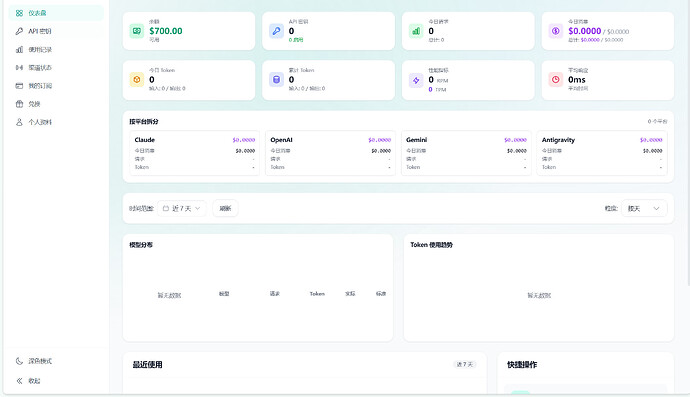Click the orange cube icon in 今日 Token card
Viewport: 690px width, 397px height.
click(x=137, y=80)
